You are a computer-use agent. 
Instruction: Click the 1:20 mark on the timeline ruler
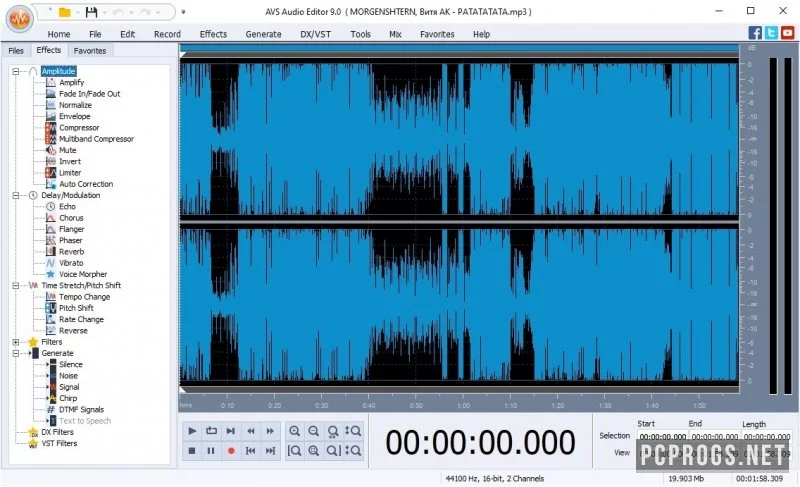pos(558,405)
